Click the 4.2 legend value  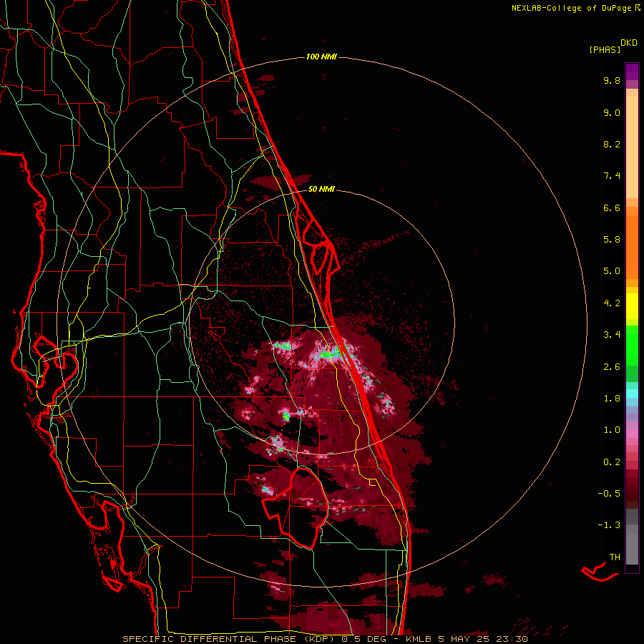pos(612,303)
